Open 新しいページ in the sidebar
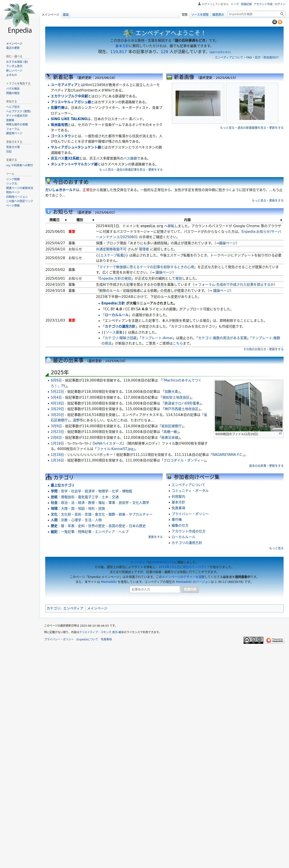Screen dimensions: 289x868 tap(14, 71)
